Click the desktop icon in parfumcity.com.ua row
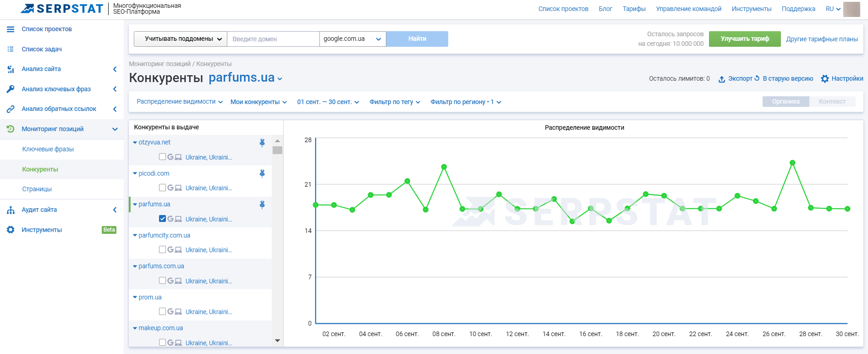 pyautogui.click(x=178, y=250)
